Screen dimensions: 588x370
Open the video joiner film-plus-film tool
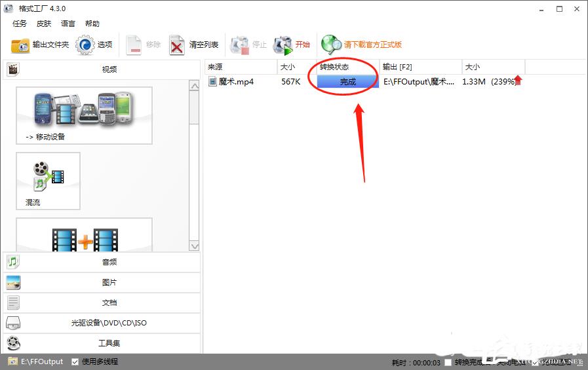(84, 234)
